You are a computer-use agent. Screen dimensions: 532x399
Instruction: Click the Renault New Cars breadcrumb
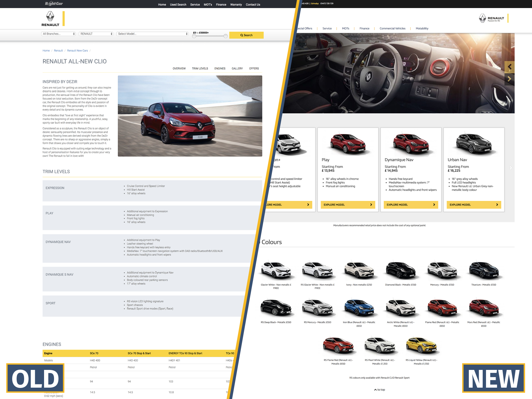[x=78, y=51]
